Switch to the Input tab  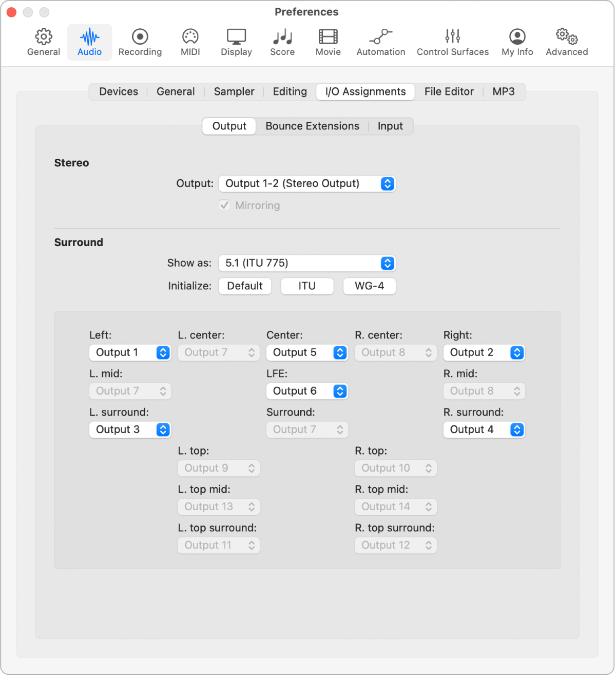point(391,126)
